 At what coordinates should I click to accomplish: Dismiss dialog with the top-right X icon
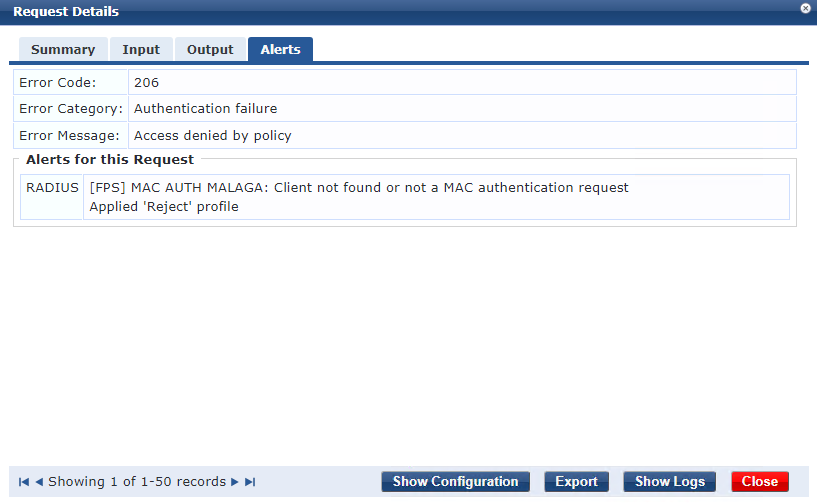(x=806, y=8)
